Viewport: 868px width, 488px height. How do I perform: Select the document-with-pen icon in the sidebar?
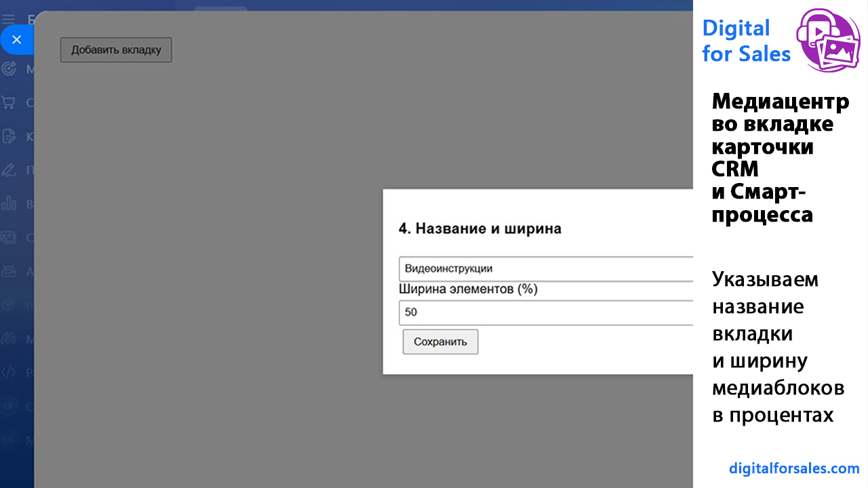9,136
